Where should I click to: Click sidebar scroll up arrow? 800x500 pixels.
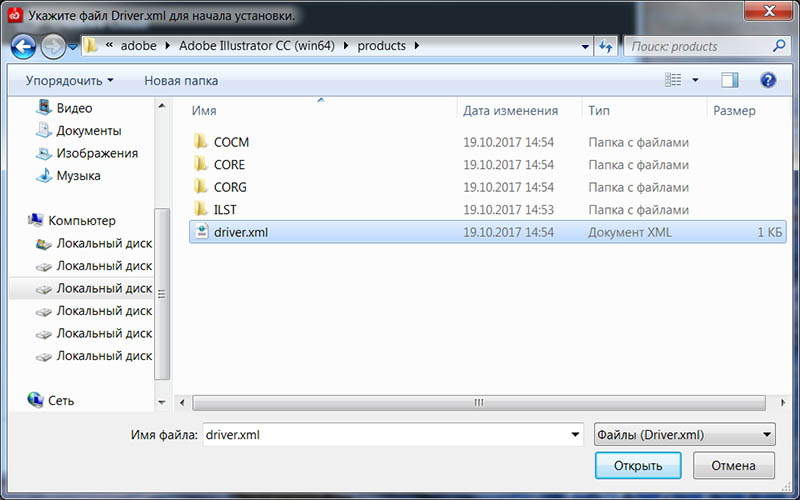click(162, 106)
